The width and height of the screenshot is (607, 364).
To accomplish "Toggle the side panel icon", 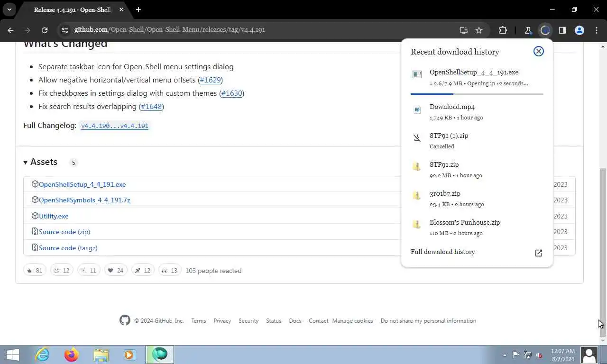I will point(562,30).
